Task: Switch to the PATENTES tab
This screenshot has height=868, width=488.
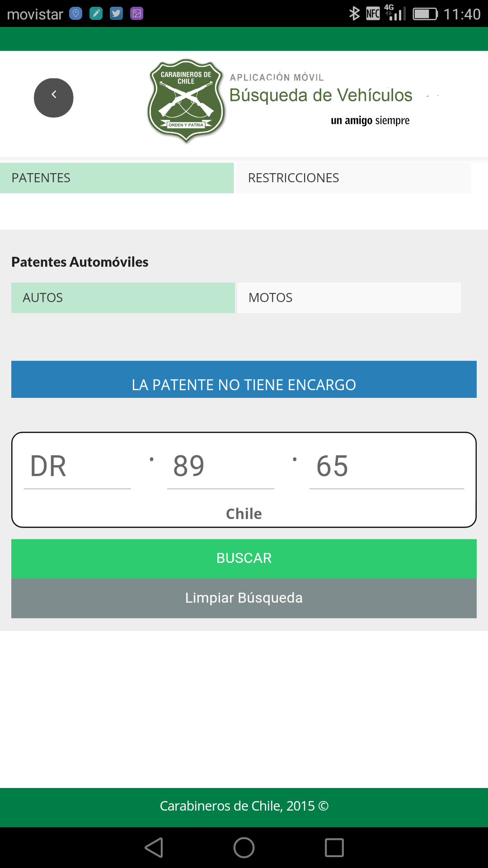Action: click(x=117, y=178)
